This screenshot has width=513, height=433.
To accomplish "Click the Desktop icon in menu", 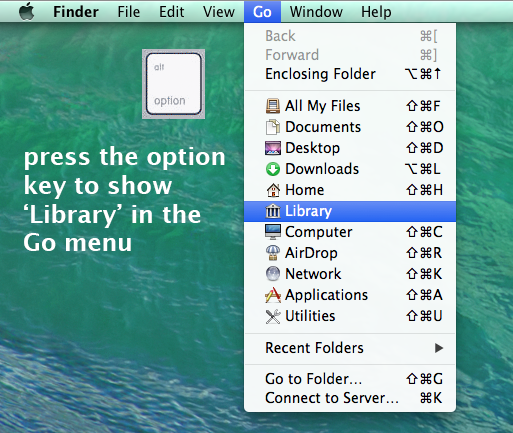I will [273, 148].
